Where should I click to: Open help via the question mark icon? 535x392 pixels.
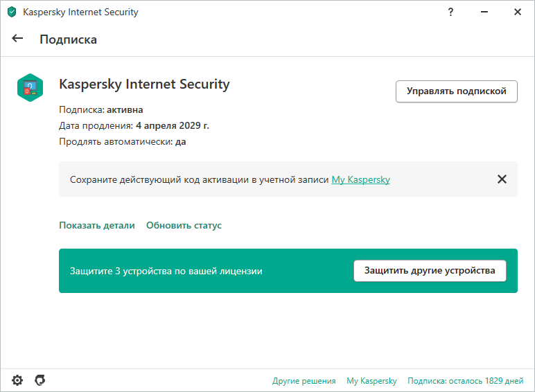[x=450, y=12]
